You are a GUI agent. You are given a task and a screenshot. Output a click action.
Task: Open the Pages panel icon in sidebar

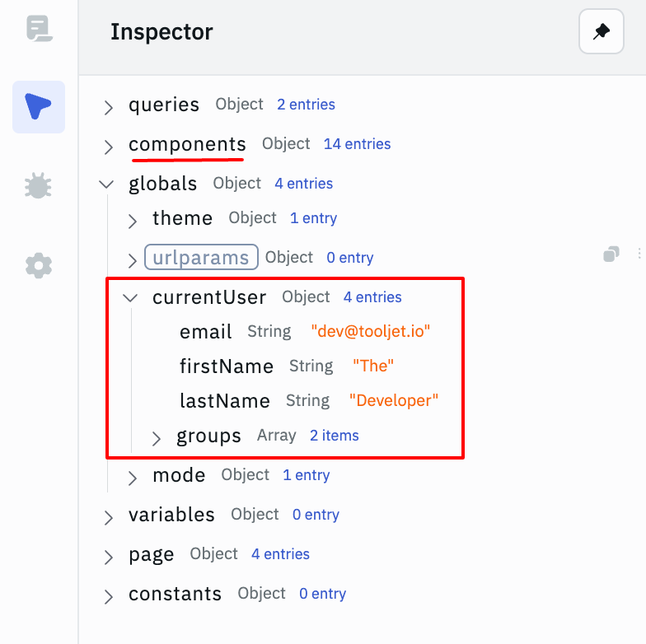(39, 29)
